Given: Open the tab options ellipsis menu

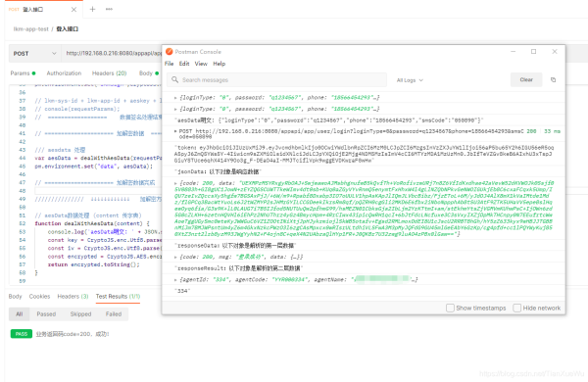Looking at the screenshot, I should coord(109,9).
